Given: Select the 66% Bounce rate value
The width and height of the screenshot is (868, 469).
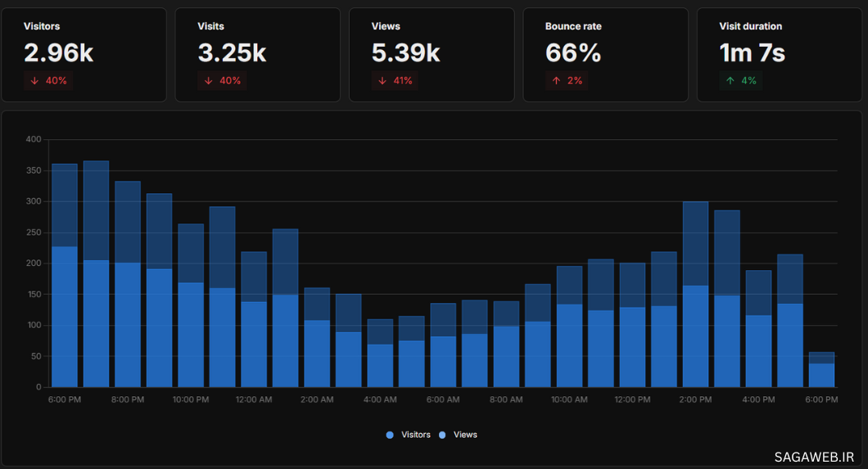Looking at the screenshot, I should [573, 53].
